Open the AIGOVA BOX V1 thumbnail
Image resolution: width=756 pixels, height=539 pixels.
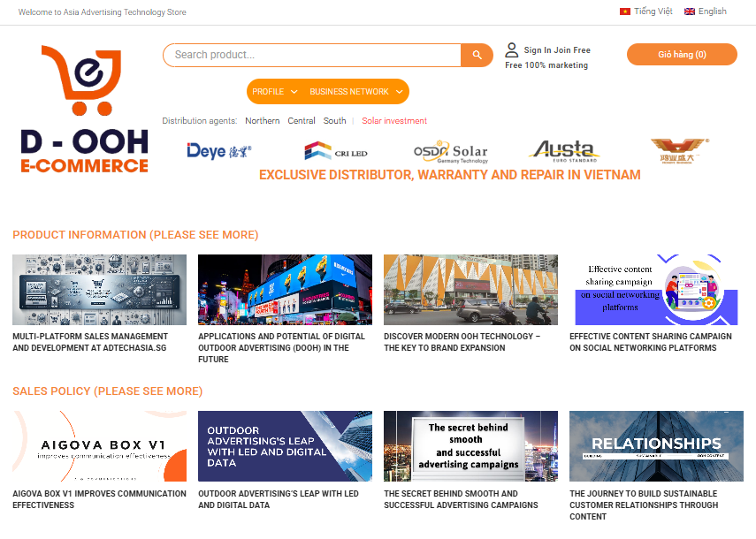pos(99,446)
